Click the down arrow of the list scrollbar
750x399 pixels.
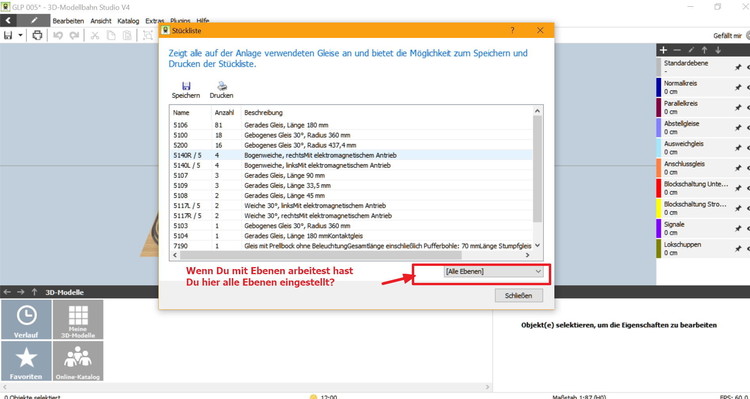[537, 245]
